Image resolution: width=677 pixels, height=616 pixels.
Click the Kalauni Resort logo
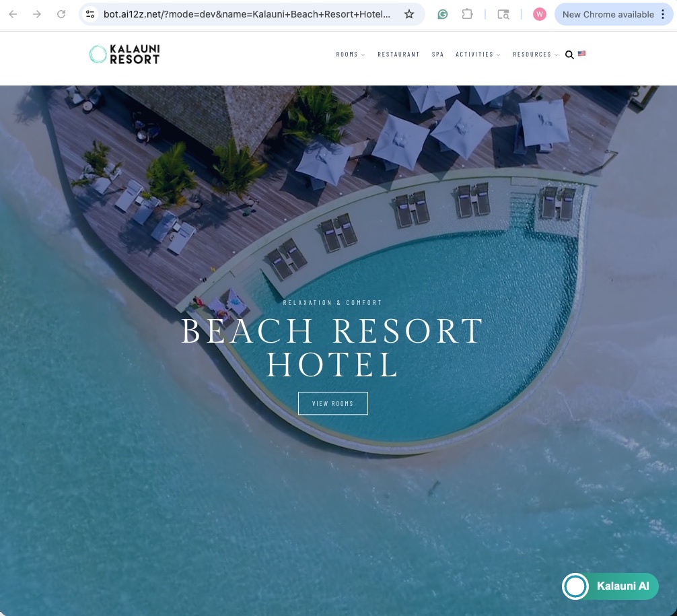coord(124,55)
